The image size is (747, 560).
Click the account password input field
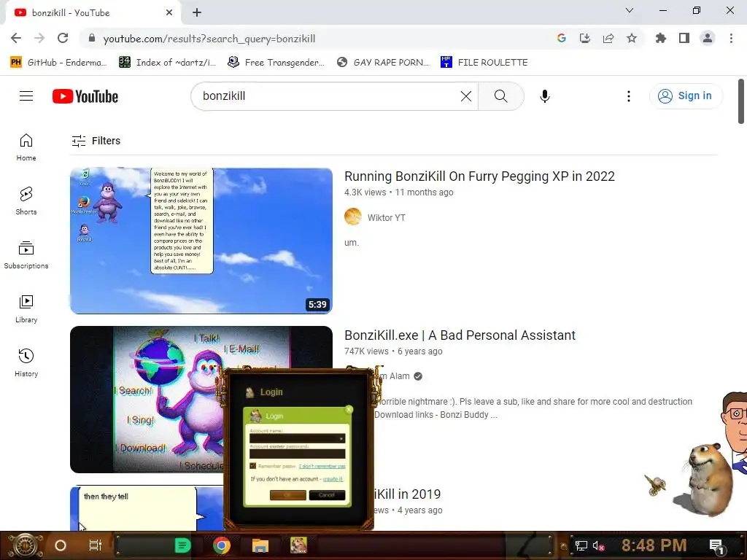(298, 454)
